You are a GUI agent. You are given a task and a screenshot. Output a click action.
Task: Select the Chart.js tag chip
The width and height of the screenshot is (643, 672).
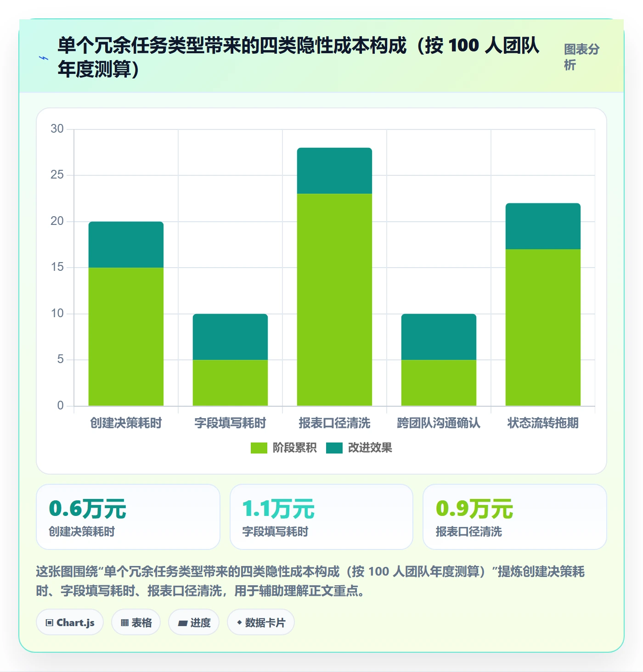(70, 622)
